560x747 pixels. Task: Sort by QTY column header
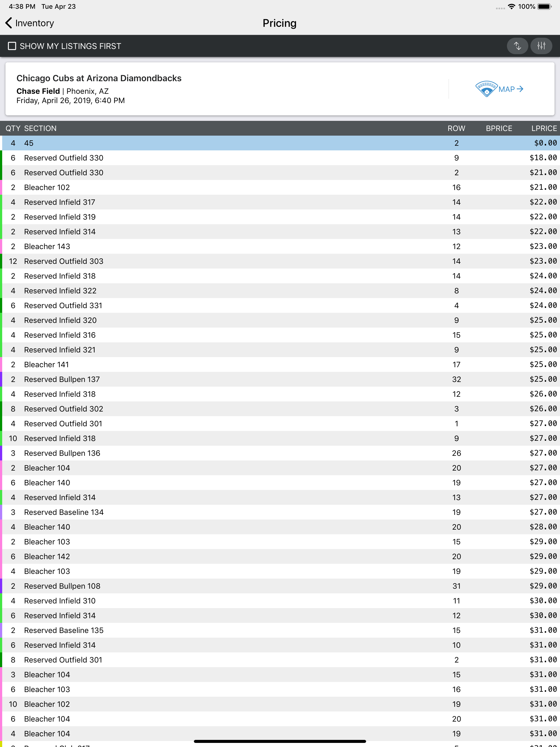click(13, 128)
